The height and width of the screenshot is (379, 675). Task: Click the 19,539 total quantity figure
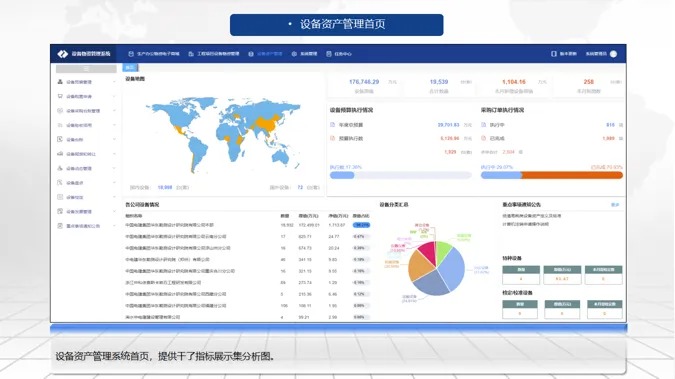pyautogui.click(x=439, y=82)
